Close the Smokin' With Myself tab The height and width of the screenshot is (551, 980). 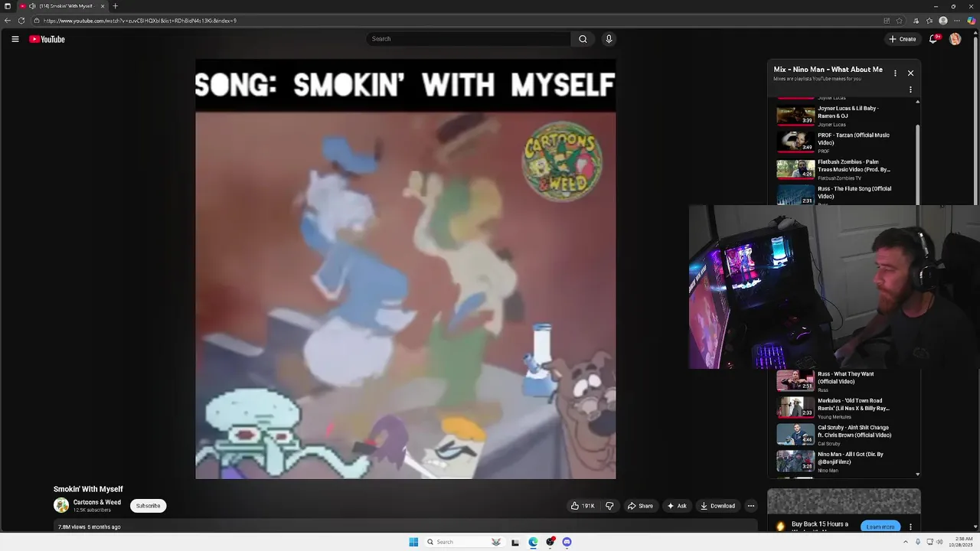point(103,6)
